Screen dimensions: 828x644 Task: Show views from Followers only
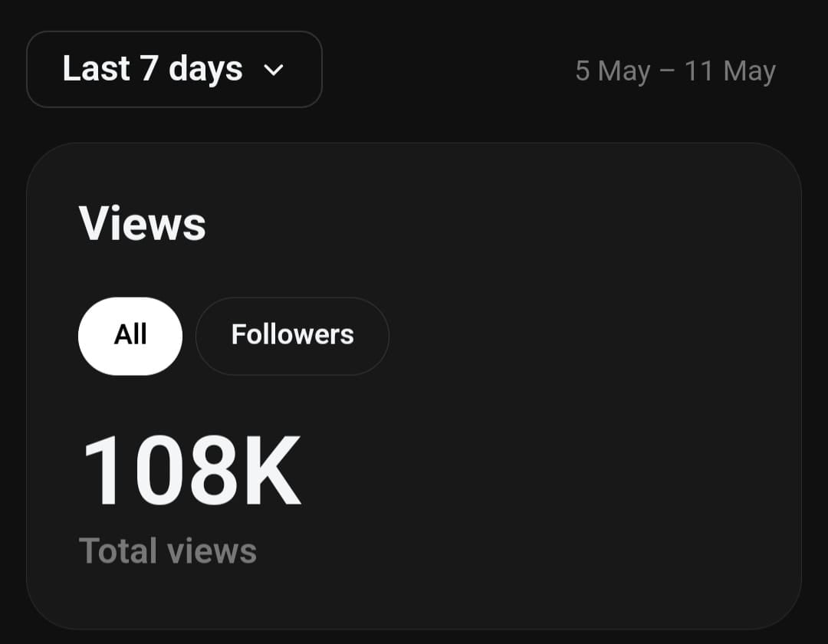292,336
